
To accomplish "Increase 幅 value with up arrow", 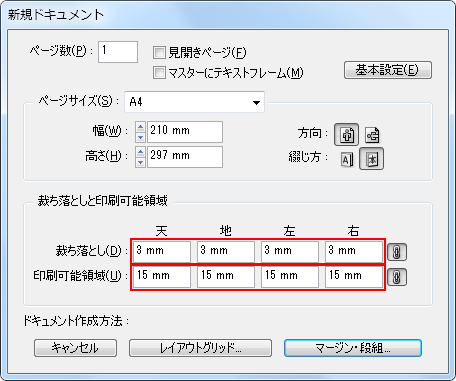I will tap(140, 127).
